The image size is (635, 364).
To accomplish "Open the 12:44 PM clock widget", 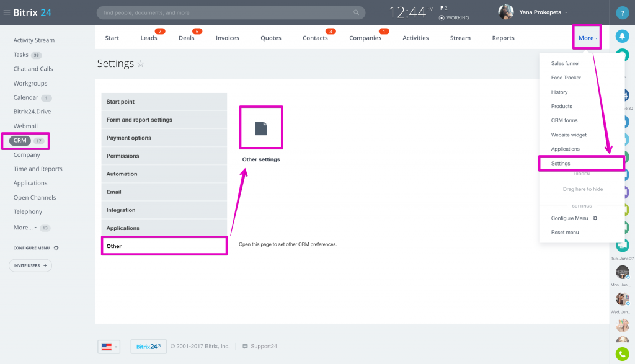I will 411,12.
